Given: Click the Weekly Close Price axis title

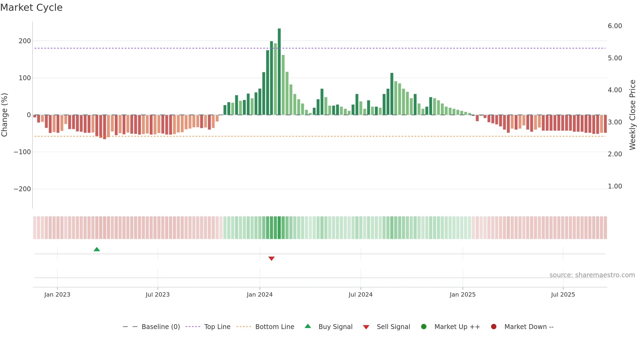Looking at the screenshot, I should click(632, 115).
